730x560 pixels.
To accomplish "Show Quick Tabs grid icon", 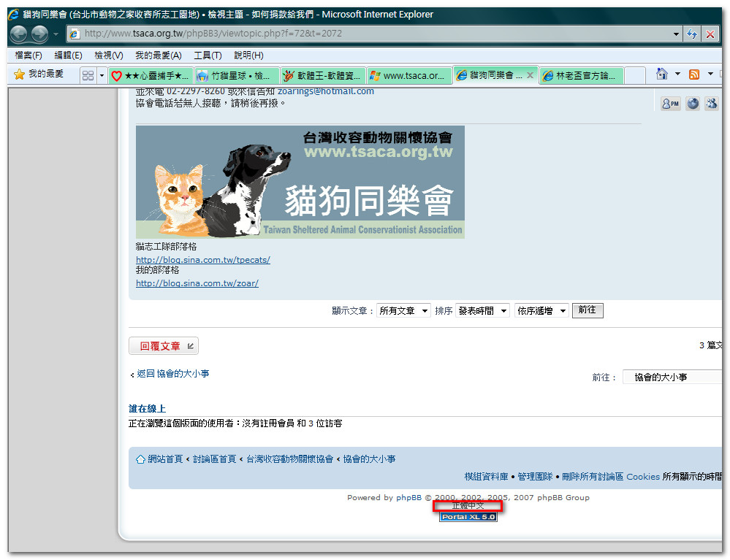I will (88, 75).
